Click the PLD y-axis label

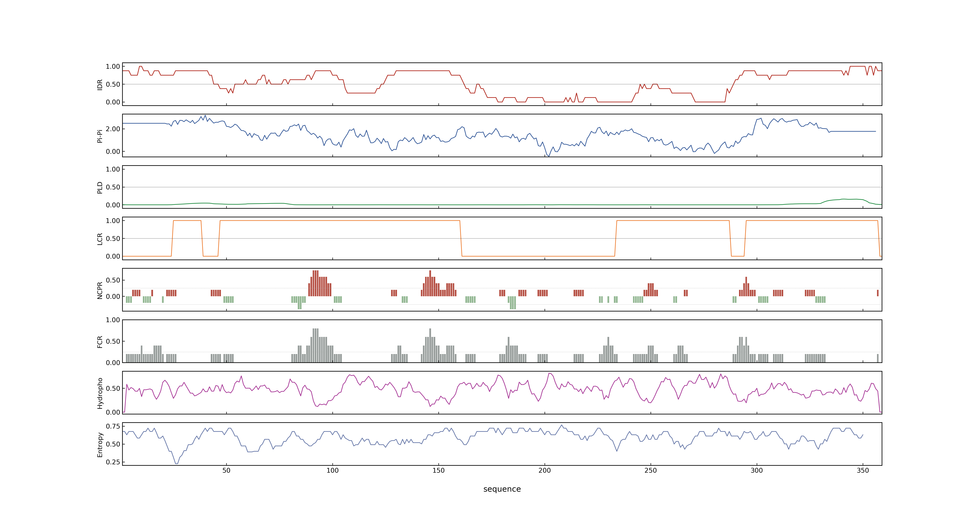[100, 187]
